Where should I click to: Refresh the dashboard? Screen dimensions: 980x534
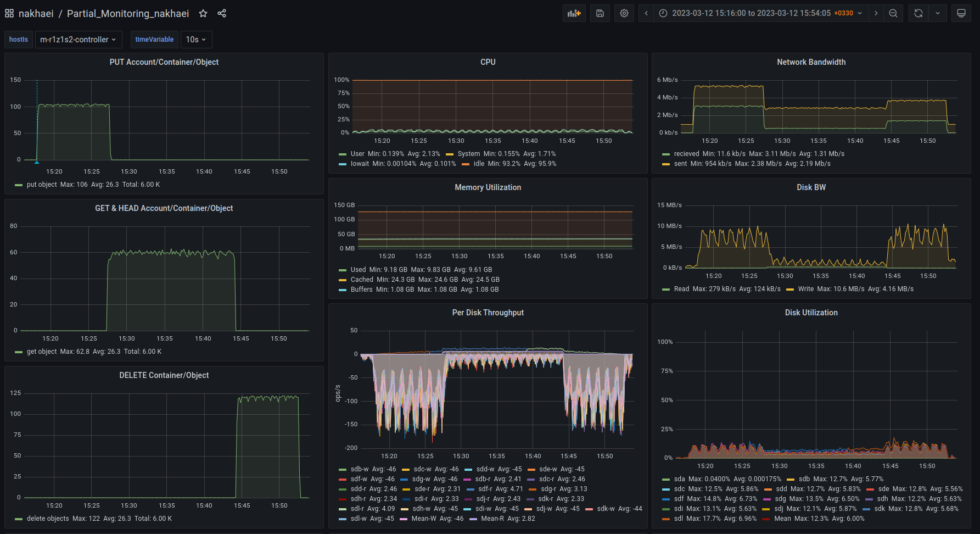pos(919,13)
